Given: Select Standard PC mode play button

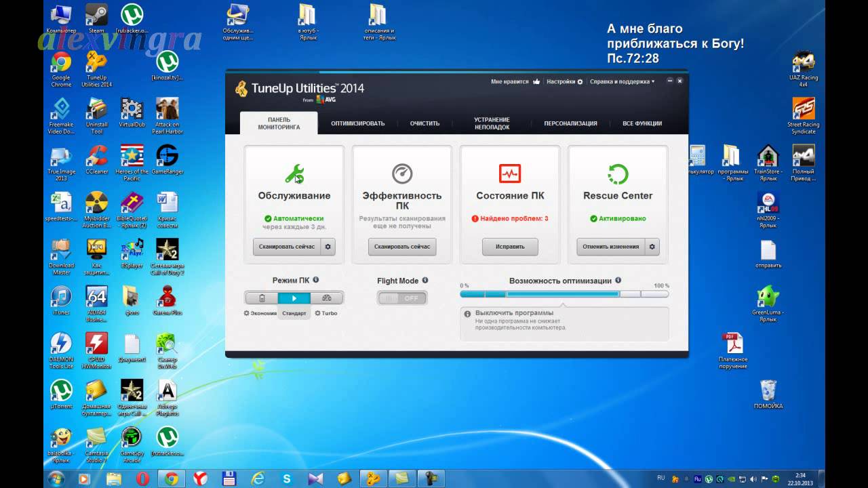Looking at the screenshot, I should tap(294, 298).
